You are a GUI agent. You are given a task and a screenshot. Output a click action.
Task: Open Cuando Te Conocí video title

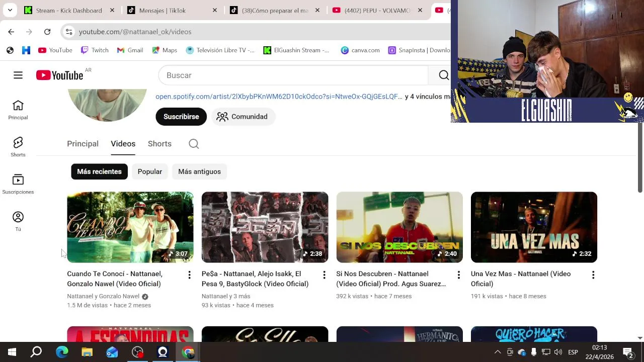click(x=115, y=279)
